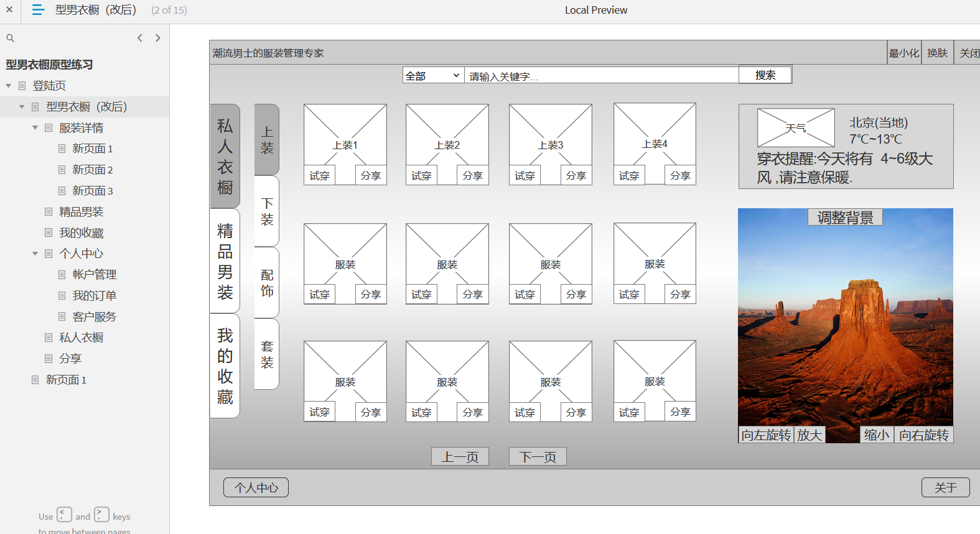Viewport: 980px width, 534px height.
Task: Open the 精品男装 page in tree
Action: [x=81, y=212]
